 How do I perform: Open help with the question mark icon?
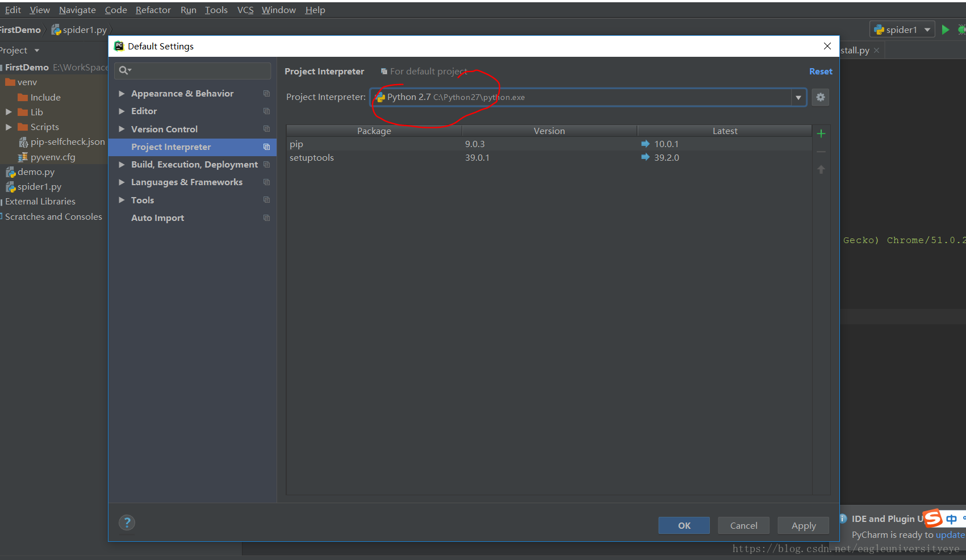pos(127,523)
